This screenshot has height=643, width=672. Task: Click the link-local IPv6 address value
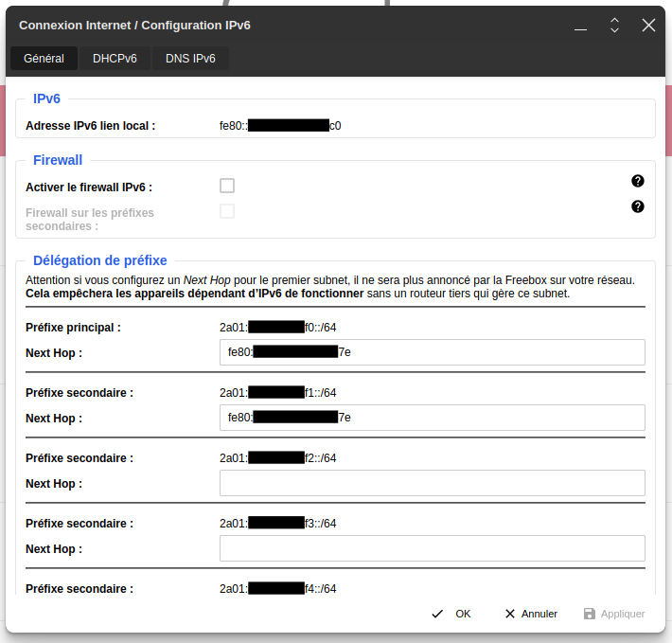pyautogui.click(x=280, y=125)
